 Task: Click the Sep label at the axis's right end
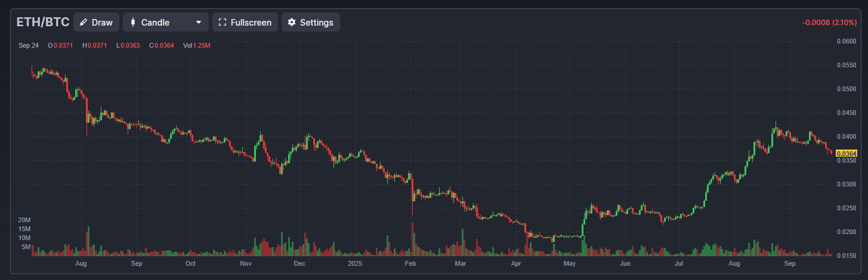(790, 263)
